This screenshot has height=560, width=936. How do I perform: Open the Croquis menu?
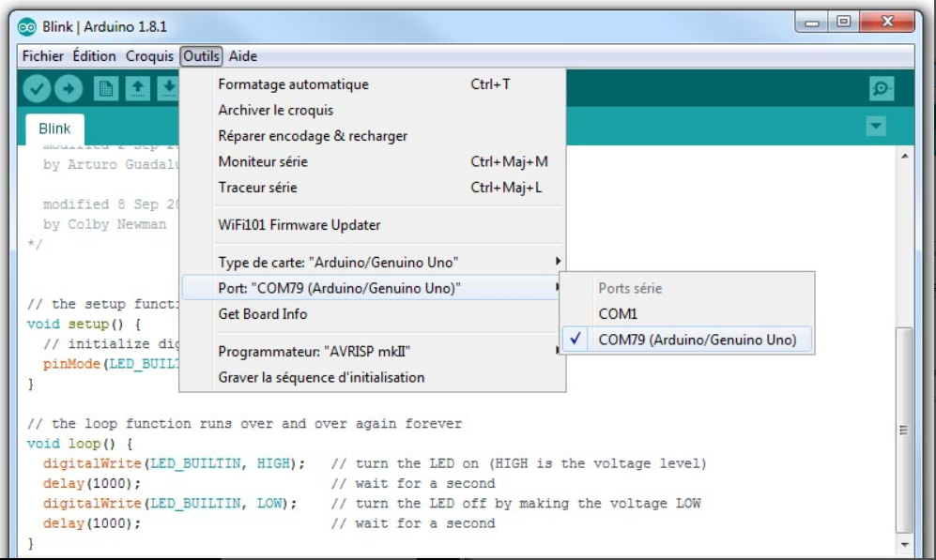tap(150, 56)
